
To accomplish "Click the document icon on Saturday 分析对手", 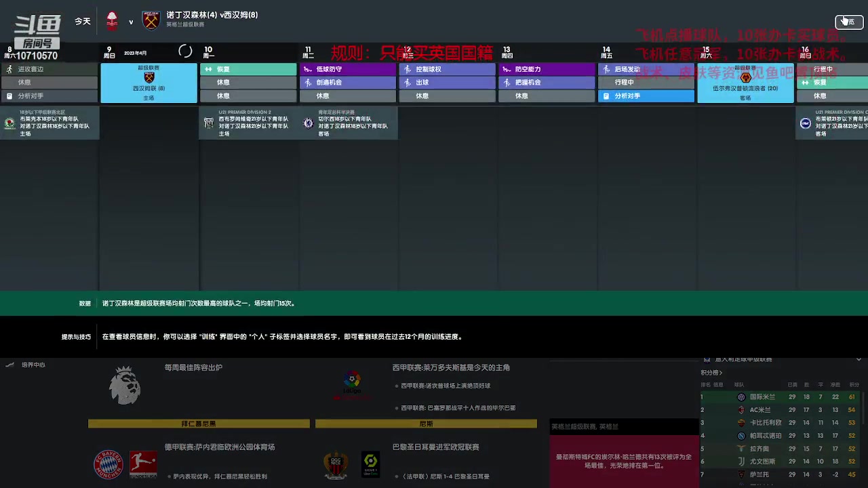I will (9, 96).
